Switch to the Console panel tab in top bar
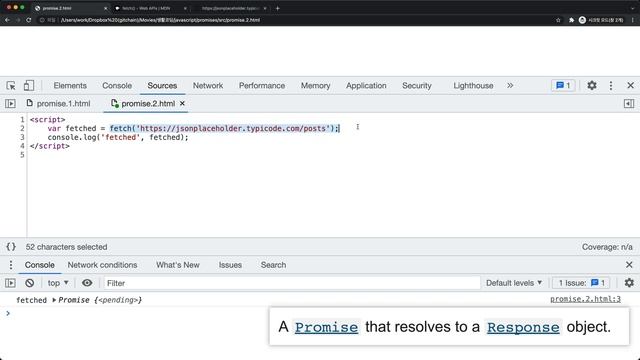 pyautogui.click(x=117, y=86)
